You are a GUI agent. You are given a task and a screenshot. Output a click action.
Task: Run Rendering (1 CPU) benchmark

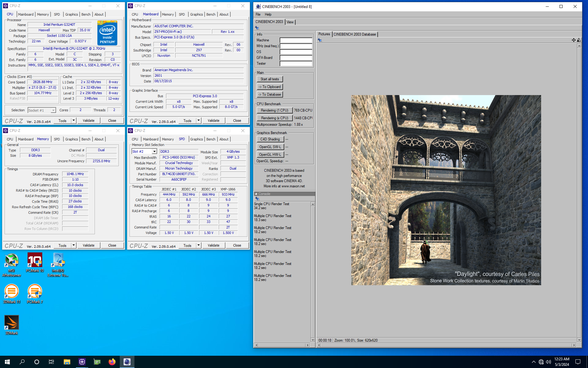point(274,110)
